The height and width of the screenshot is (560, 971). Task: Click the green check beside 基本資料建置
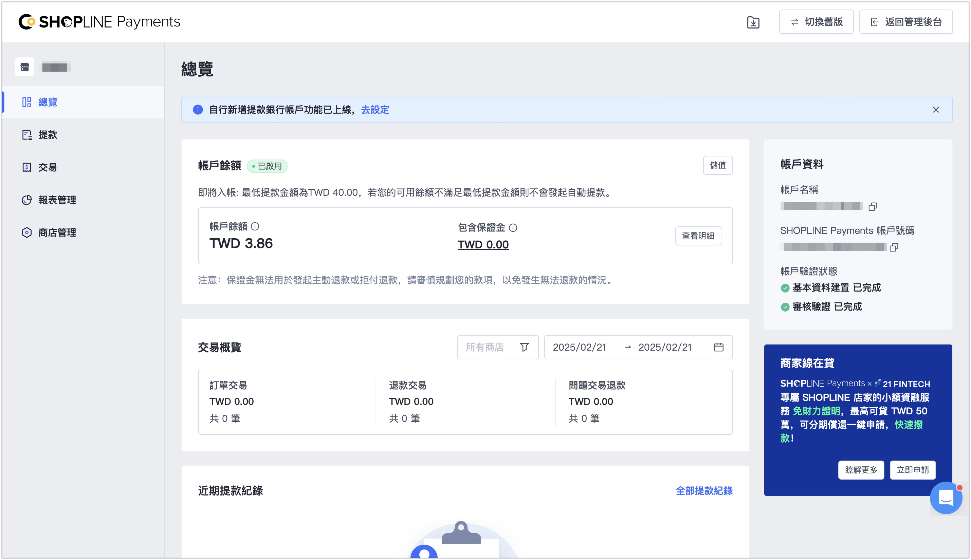click(x=785, y=288)
